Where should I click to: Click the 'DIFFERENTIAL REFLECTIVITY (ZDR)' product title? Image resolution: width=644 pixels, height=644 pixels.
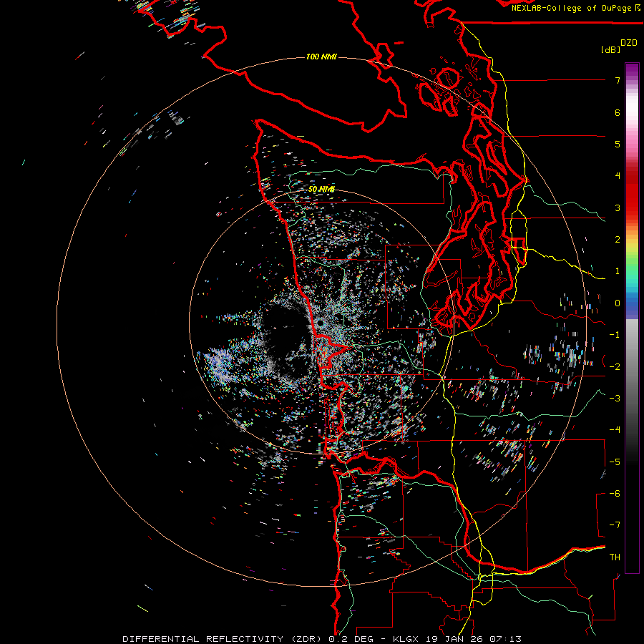(223, 639)
